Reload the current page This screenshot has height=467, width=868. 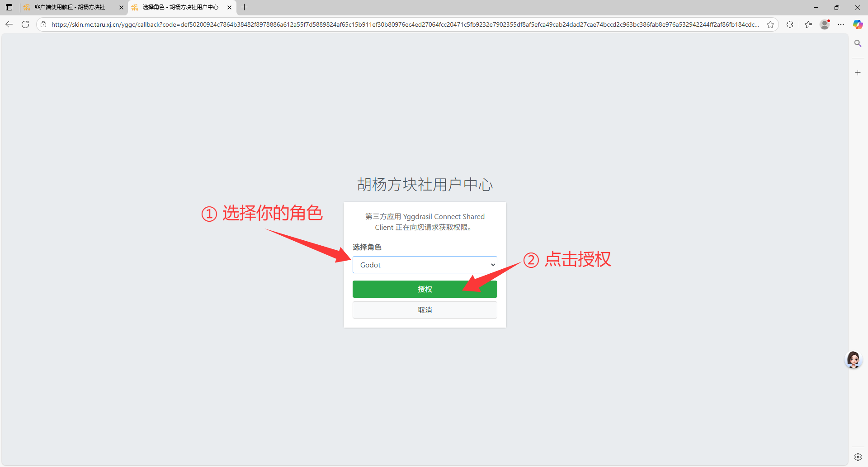pyautogui.click(x=25, y=24)
